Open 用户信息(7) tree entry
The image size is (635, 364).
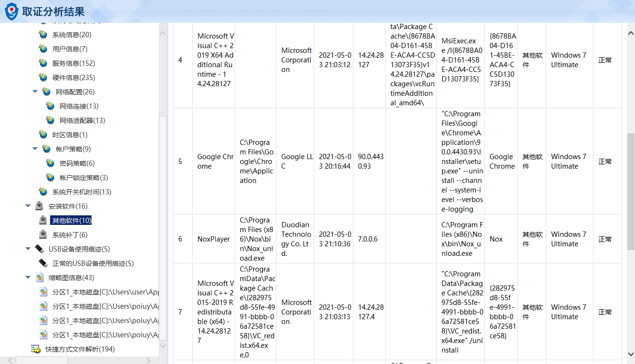[x=70, y=49]
